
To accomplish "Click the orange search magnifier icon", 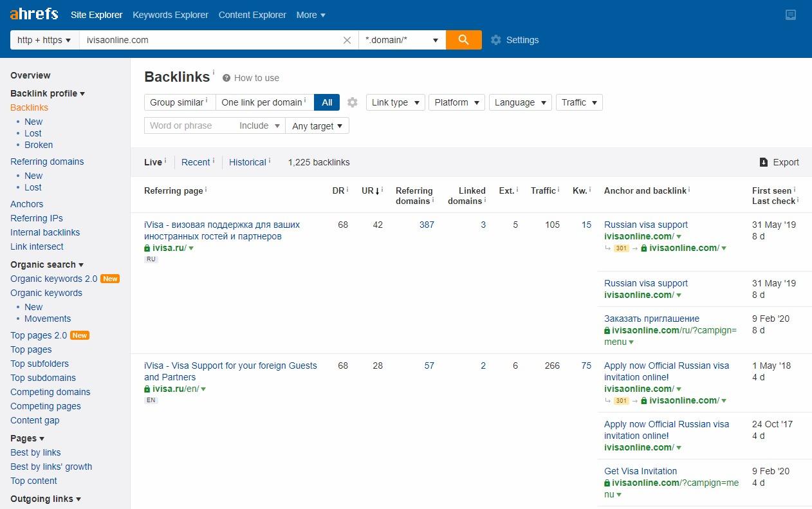I will coord(463,39).
